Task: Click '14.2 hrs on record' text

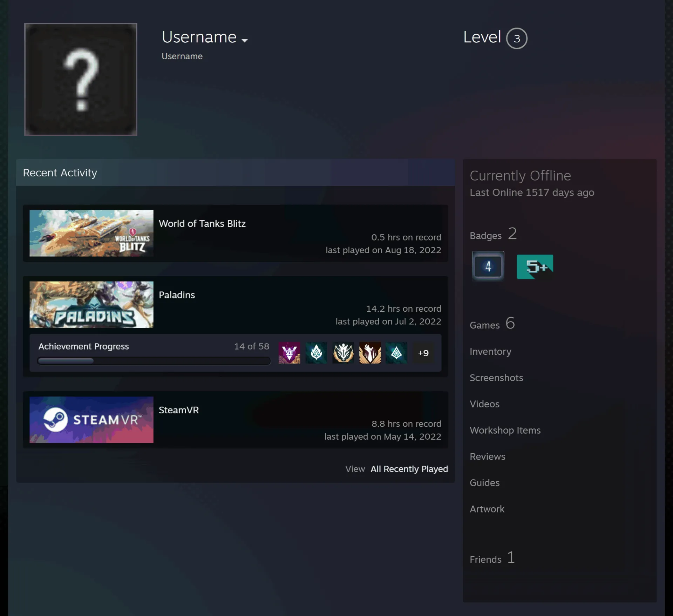Action: click(x=403, y=309)
